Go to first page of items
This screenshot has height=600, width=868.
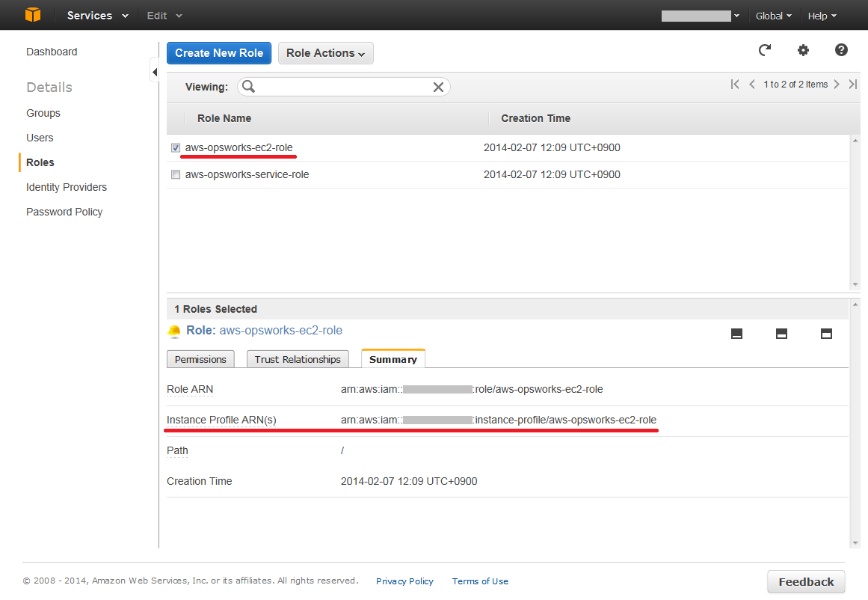coord(735,85)
